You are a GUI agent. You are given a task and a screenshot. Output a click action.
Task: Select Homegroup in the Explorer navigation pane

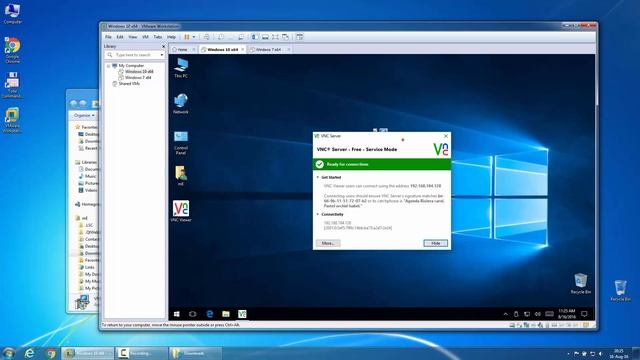(87, 204)
